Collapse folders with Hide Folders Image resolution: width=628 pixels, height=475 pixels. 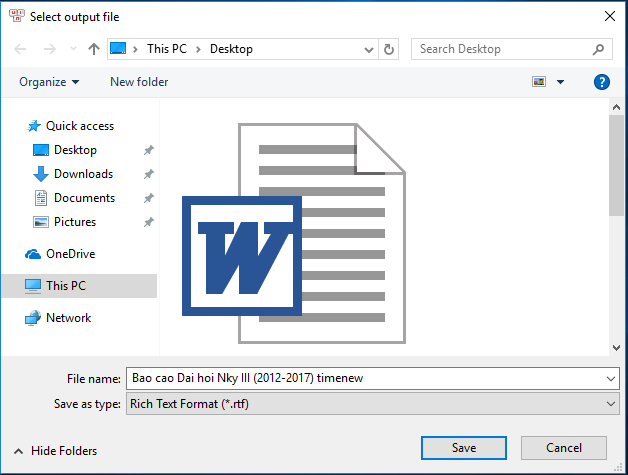[x=56, y=451]
